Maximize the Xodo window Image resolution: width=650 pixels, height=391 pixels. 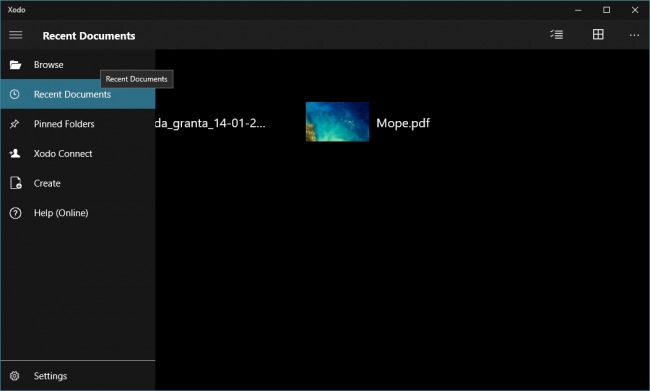click(x=606, y=10)
